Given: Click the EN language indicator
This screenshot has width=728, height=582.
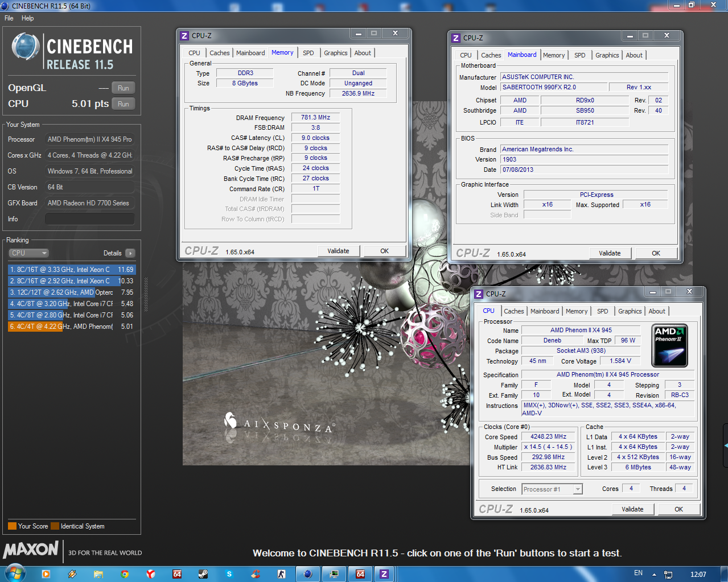Looking at the screenshot, I should pos(638,573).
